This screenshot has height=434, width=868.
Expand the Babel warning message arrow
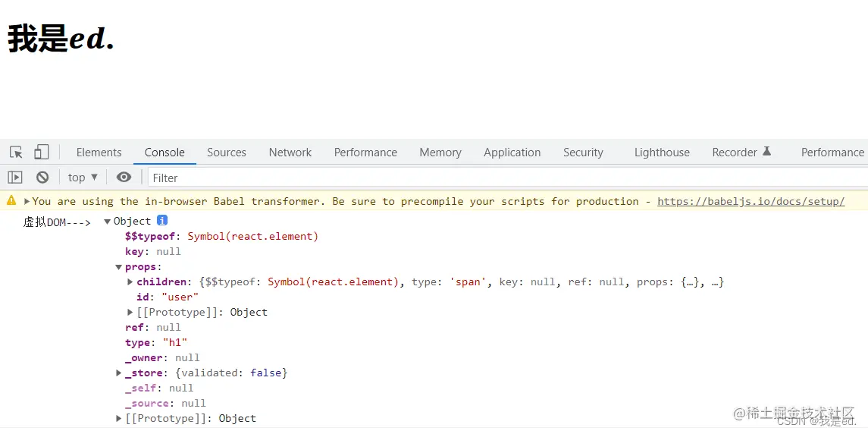pyautogui.click(x=27, y=202)
